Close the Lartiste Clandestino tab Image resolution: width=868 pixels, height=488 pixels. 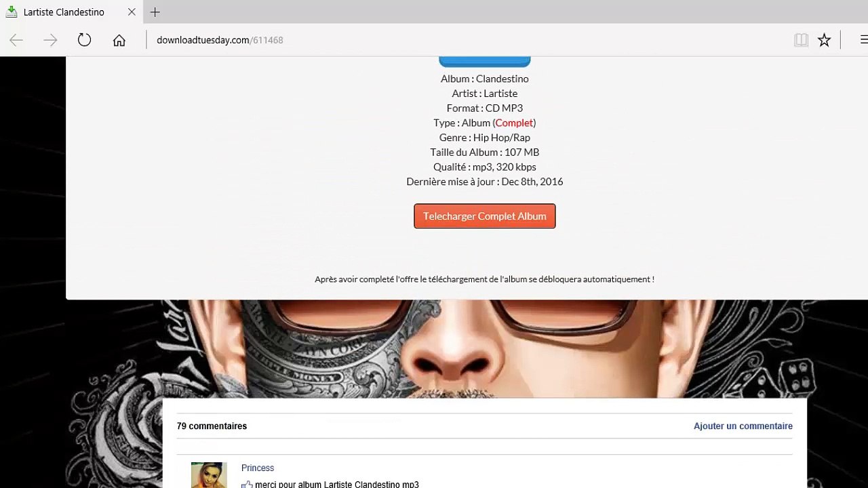(x=132, y=12)
